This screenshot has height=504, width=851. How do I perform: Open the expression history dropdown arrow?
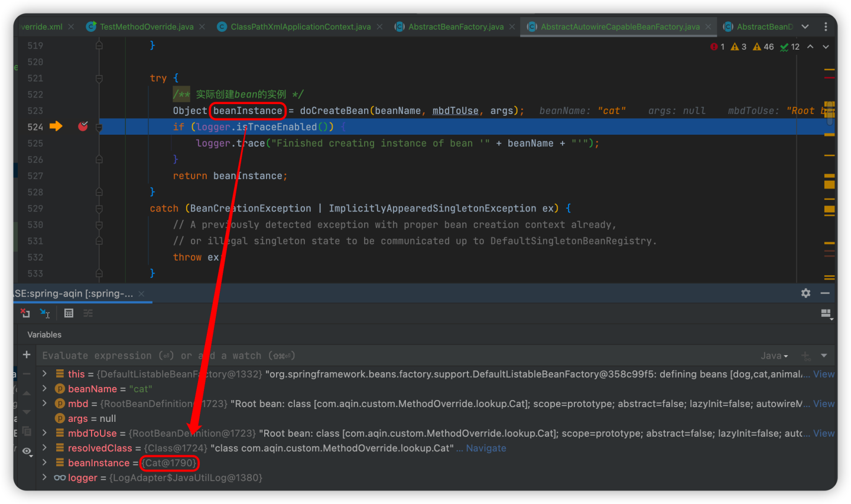pos(824,356)
